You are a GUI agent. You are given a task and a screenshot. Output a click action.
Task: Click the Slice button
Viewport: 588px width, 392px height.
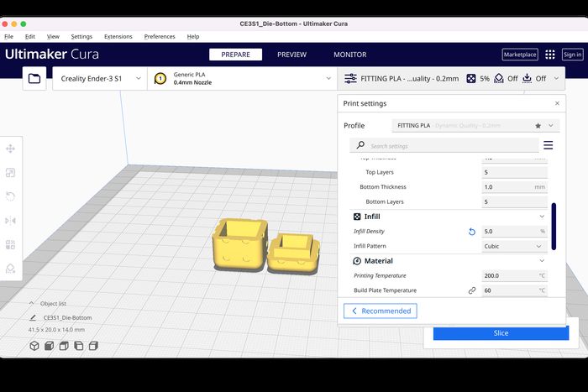[x=501, y=333]
